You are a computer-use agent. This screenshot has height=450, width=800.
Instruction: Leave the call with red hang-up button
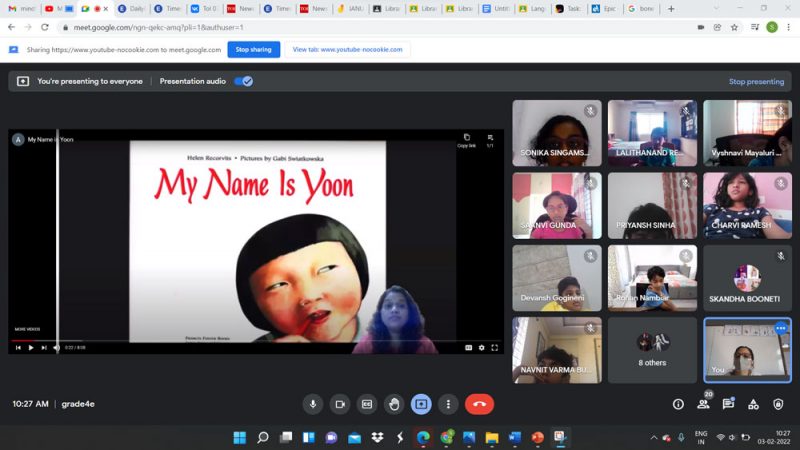coord(479,404)
